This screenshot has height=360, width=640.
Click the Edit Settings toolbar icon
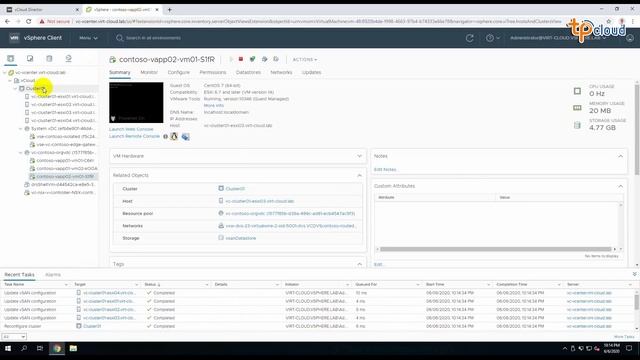tap(264, 59)
